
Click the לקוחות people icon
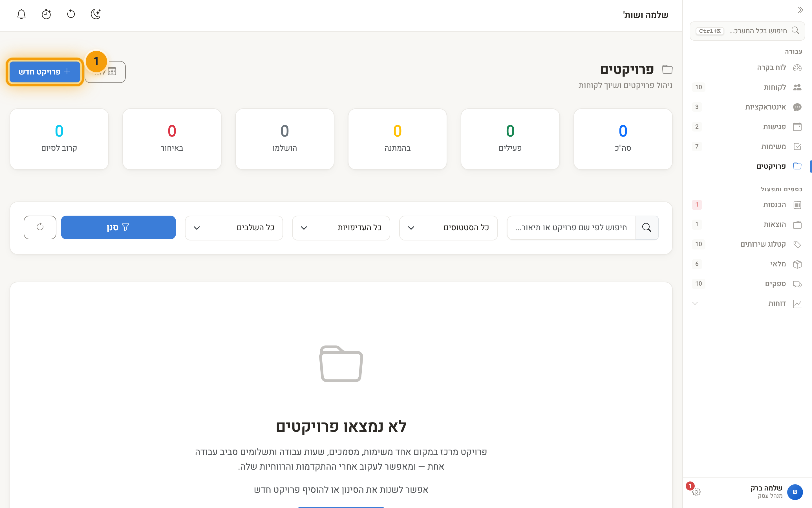[797, 87]
